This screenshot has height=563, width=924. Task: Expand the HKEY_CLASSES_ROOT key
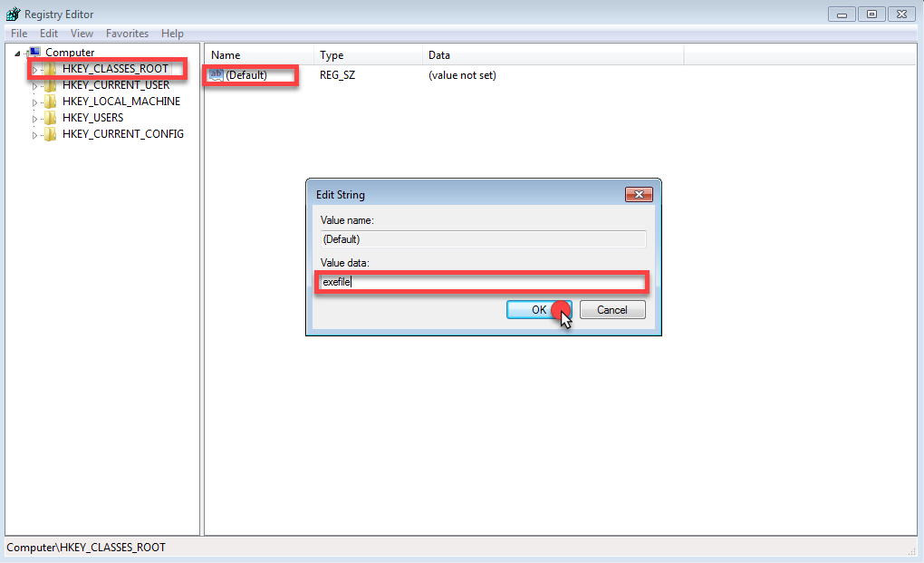point(35,70)
